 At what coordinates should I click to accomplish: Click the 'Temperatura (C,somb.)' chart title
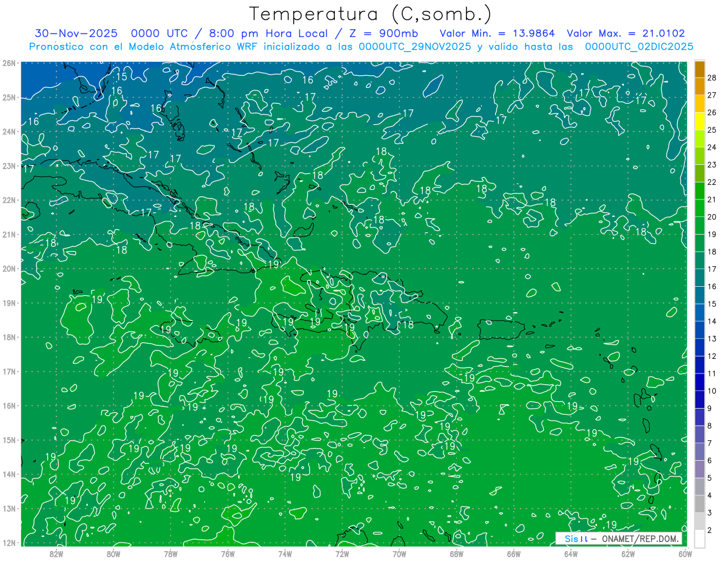point(370,14)
